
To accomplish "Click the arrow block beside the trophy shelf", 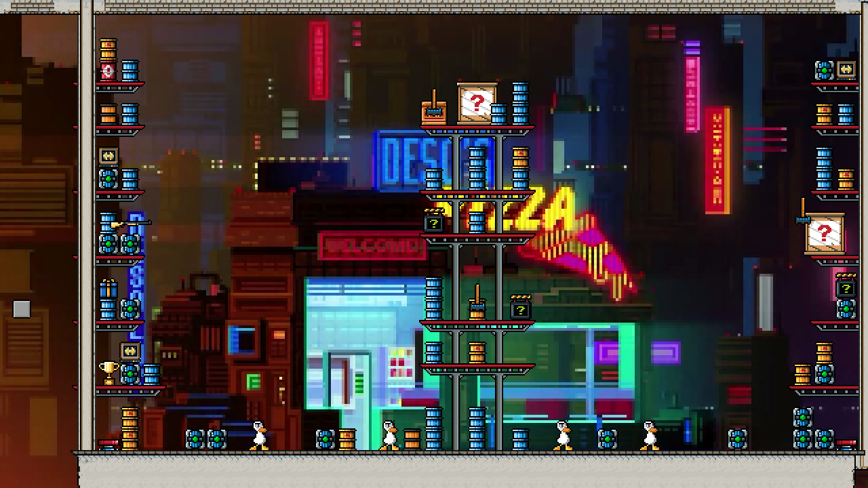I will 130,351.
